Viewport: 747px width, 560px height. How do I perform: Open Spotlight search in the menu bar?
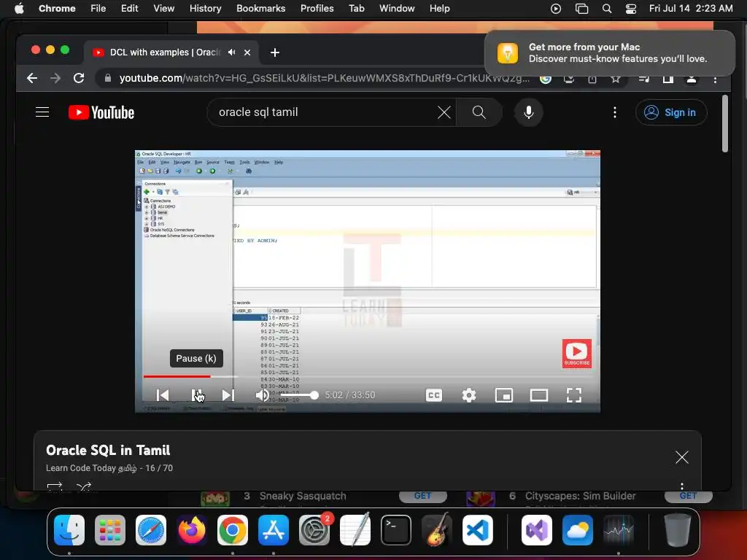click(x=606, y=9)
